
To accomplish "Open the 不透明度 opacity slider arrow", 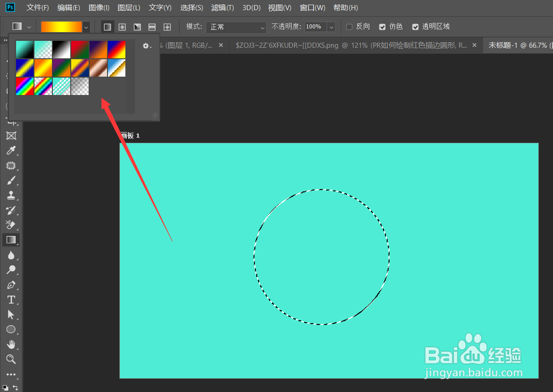I will (x=331, y=27).
